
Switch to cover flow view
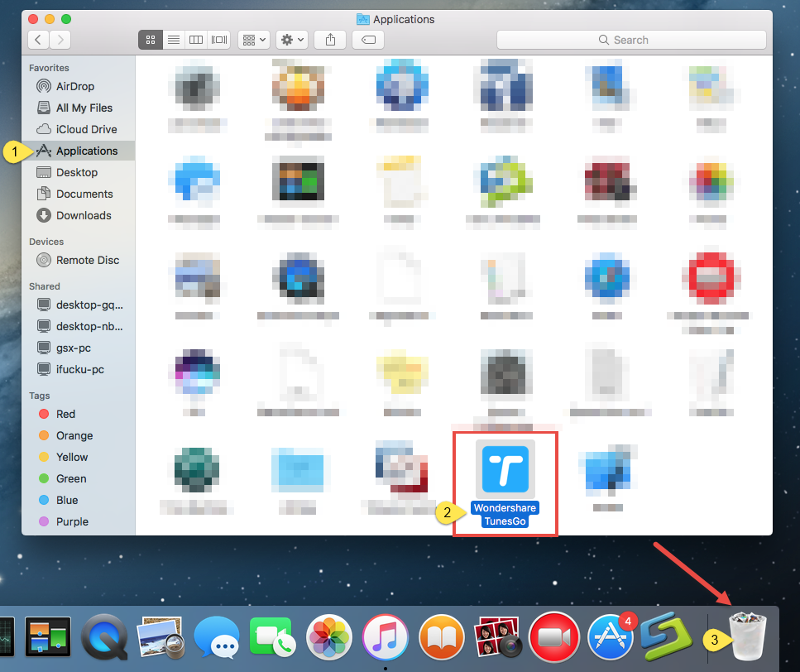pyautogui.click(x=218, y=39)
